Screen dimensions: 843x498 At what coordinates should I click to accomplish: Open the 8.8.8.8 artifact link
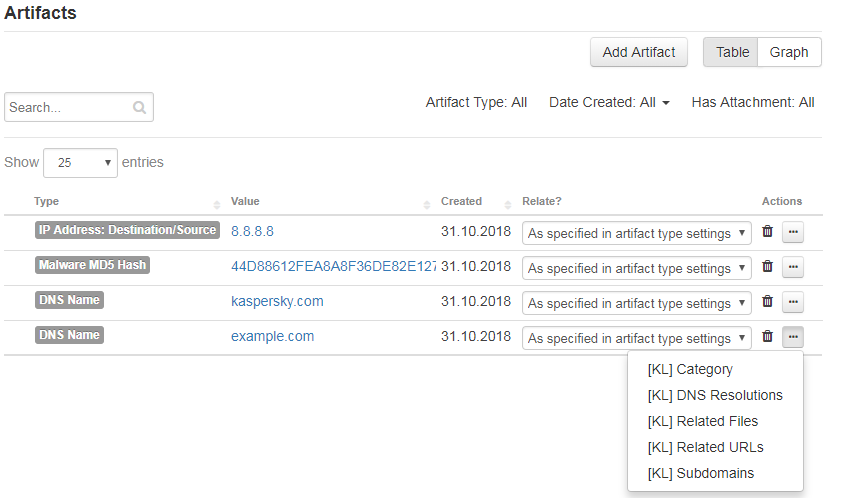[252, 231]
